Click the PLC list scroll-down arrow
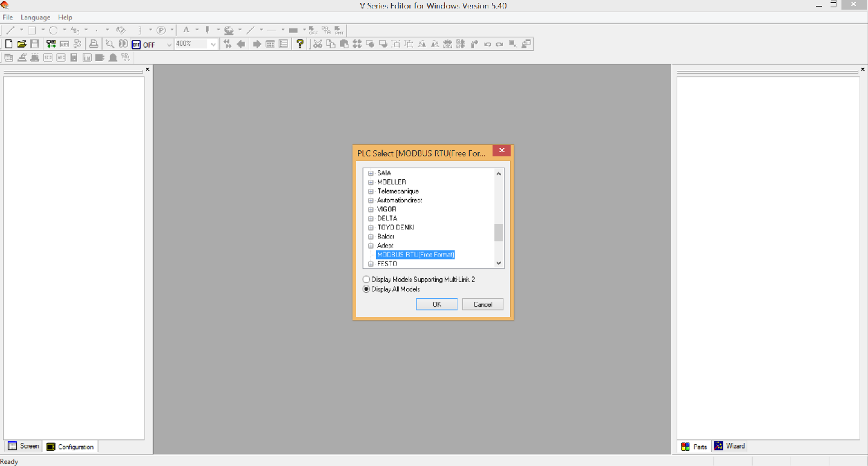Viewport: 868px width, 466px height. (x=499, y=263)
